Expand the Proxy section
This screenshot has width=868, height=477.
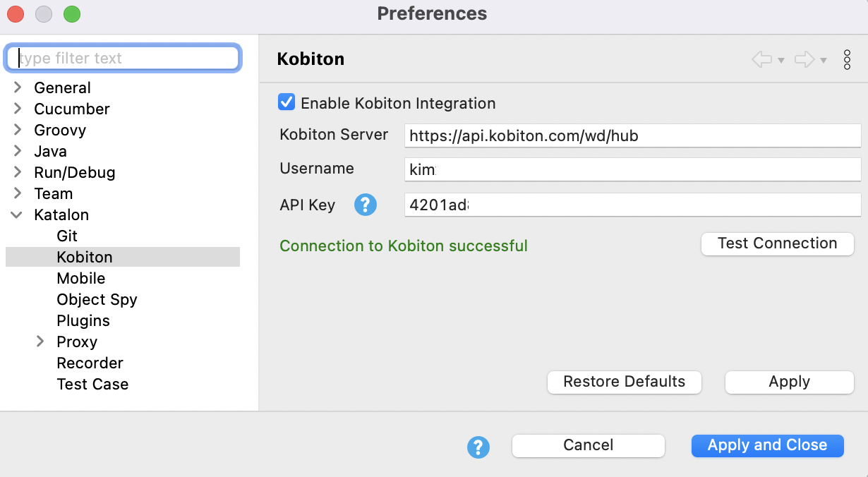point(40,342)
